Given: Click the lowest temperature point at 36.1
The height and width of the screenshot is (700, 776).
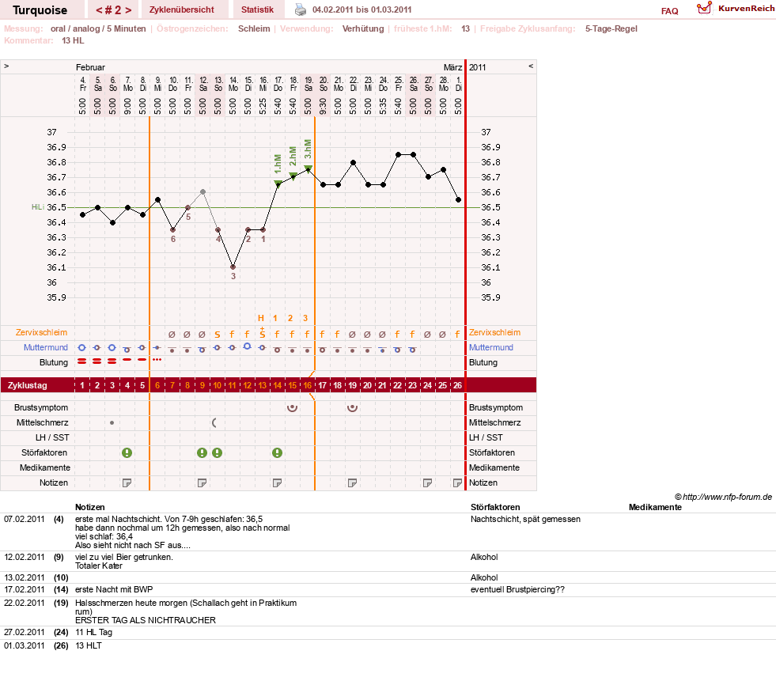Looking at the screenshot, I should click(x=233, y=267).
